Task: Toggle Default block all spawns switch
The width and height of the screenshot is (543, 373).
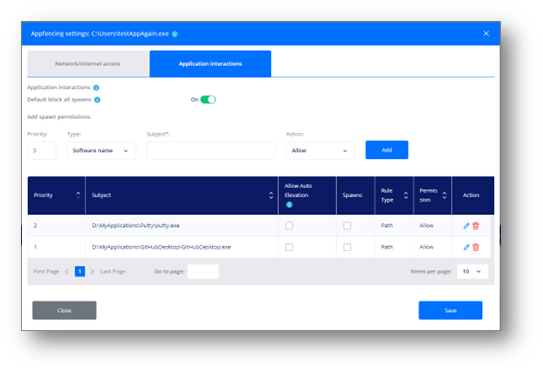Action: tap(208, 100)
